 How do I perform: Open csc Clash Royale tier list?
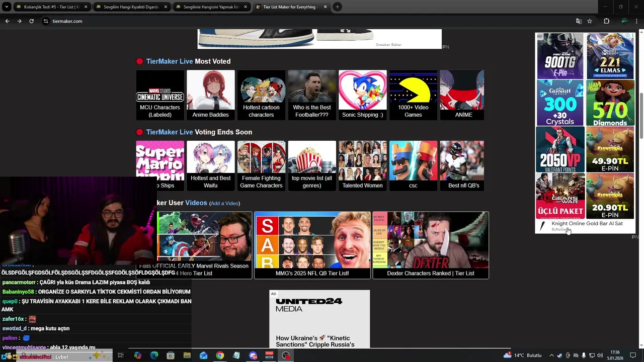click(x=413, y=165)
